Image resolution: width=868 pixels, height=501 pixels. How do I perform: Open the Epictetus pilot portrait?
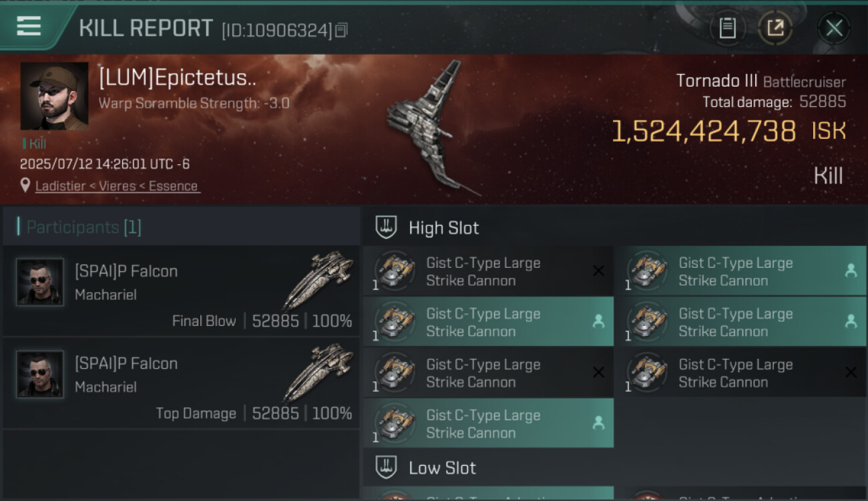pos(54,96)
